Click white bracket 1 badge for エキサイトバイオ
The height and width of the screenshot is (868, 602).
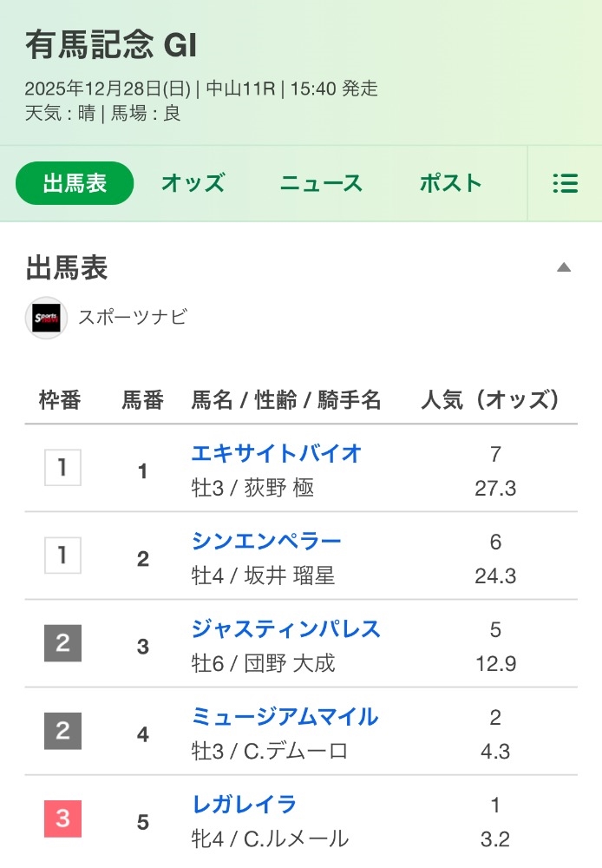click(62, 469)
